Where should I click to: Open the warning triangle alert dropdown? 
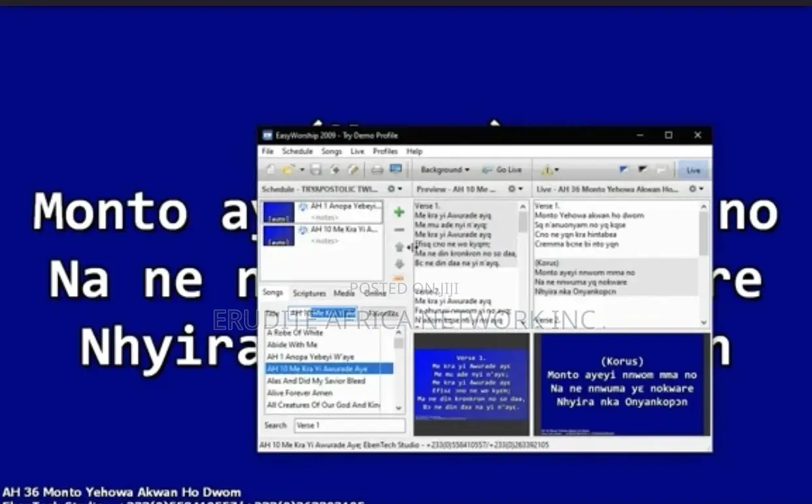pyautogui.click(x=549, y=170)
